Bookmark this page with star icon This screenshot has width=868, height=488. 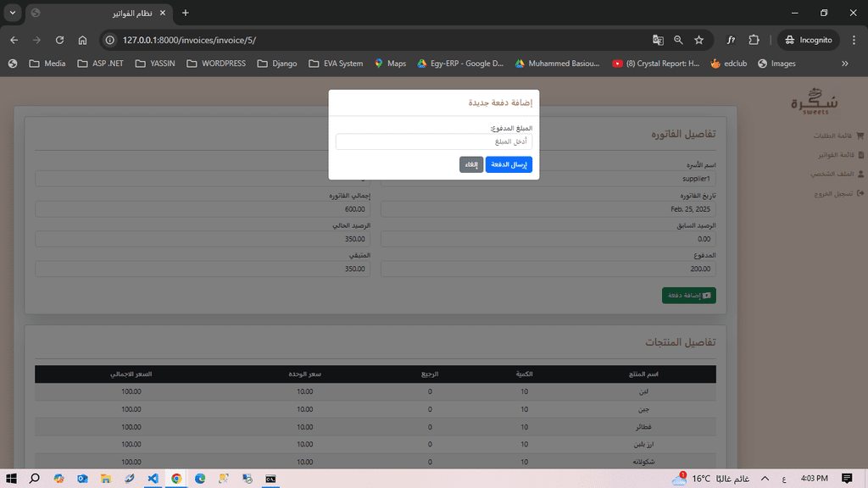click(x=699, y=40)
